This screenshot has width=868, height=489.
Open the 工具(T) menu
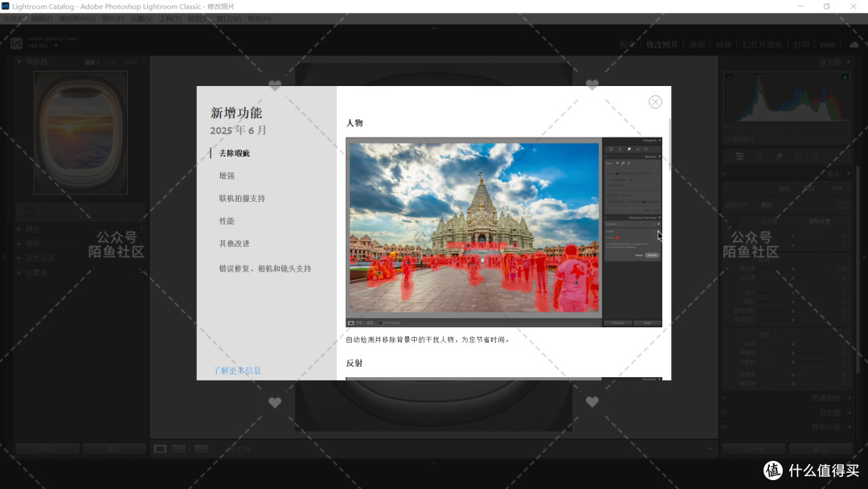click(x=170, y=18)
